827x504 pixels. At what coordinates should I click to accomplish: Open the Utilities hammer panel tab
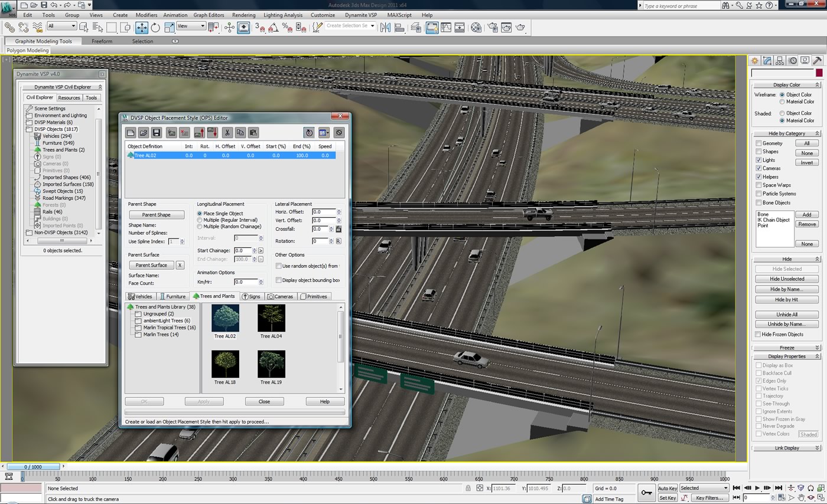(818, 61)
